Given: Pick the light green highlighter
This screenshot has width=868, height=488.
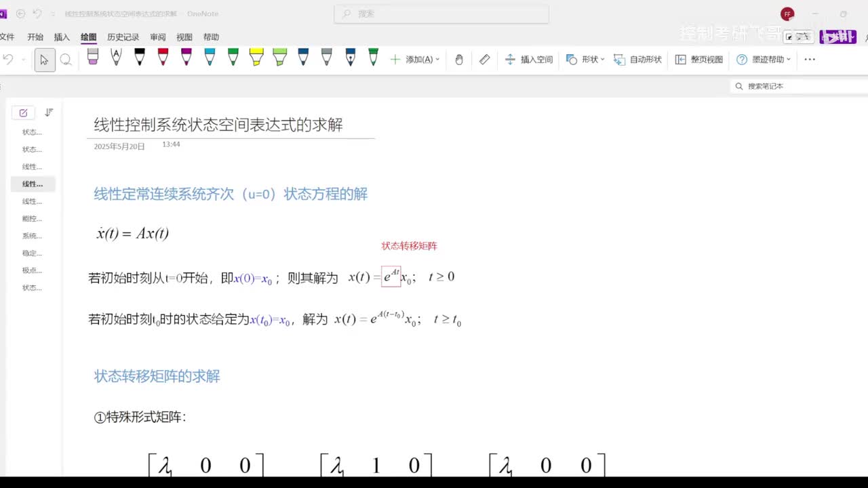Looking at the screenshot, I should coord(279,58).
